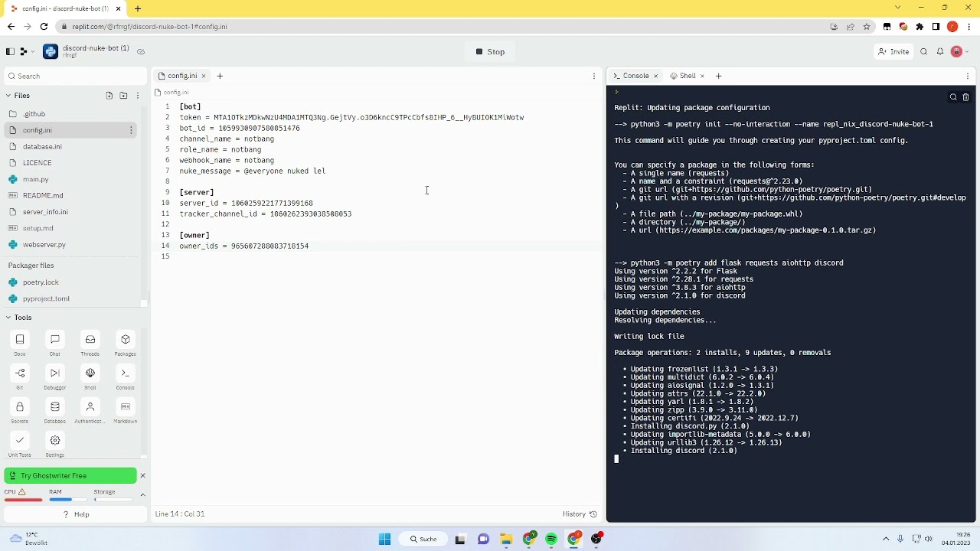Viewport: 980px width, 551px height.
Task: Open Spotify from the taskbar
Action: [551, 539]
